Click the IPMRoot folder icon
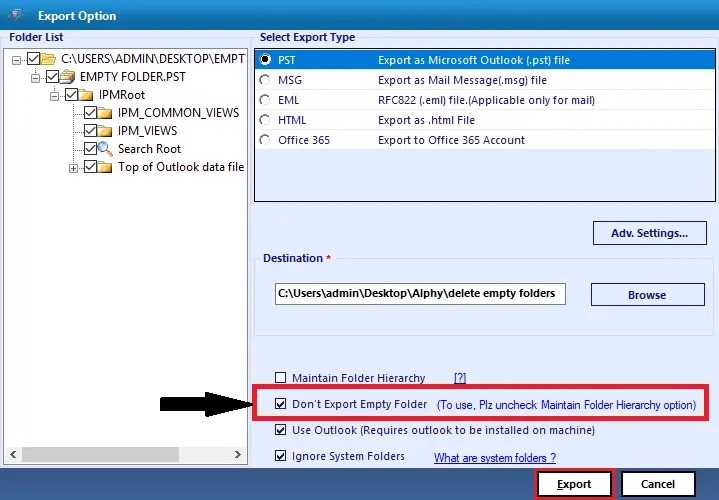Image resolution: width=719 pixels, height=500 pixels. click(86, 95)
